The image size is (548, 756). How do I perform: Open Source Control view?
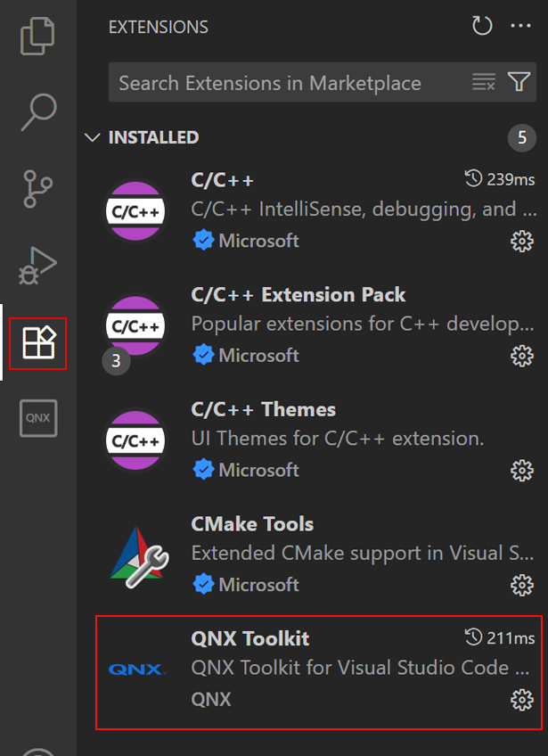click(37, 187)
